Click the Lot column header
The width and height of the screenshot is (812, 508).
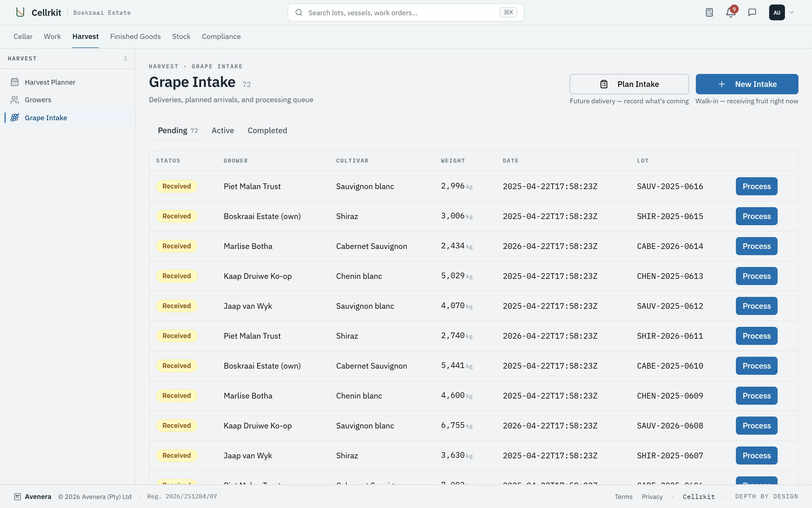point(643,161)
